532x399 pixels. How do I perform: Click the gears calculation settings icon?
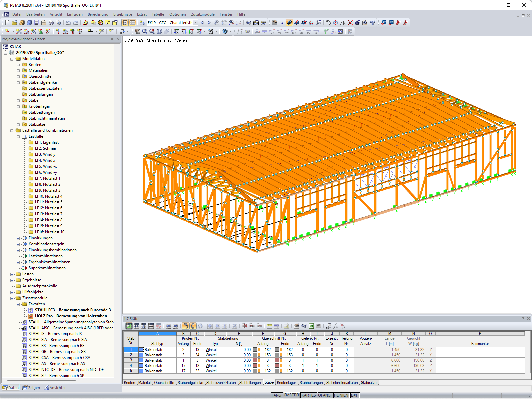[372, 23]
